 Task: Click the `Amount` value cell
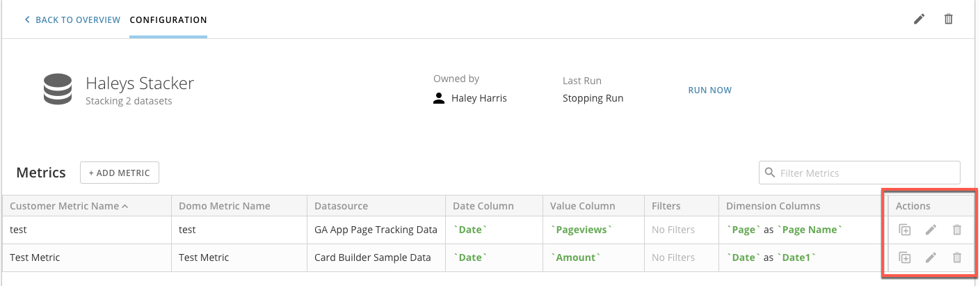[594, 257]
